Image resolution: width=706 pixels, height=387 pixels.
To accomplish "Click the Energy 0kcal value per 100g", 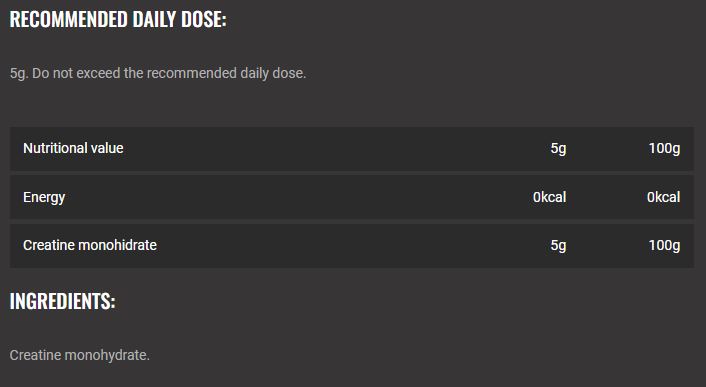I will coord(664,197).
